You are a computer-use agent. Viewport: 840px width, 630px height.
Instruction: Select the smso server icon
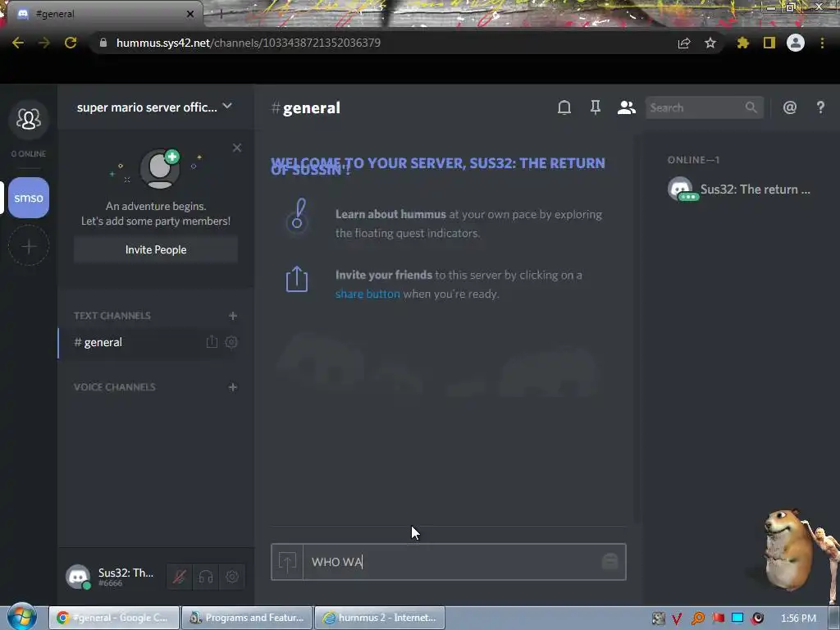[x=29, y=198]
